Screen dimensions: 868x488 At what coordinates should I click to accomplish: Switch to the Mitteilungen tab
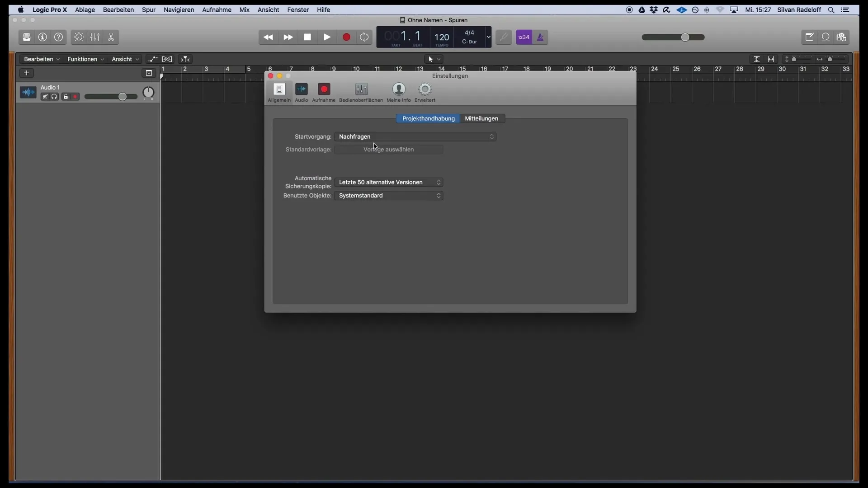pos(481,118)
